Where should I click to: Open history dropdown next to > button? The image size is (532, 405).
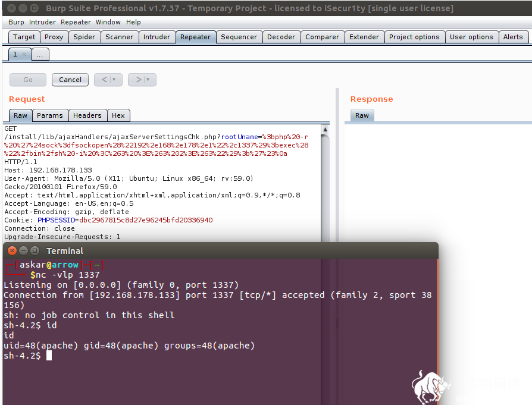(148, 80)
